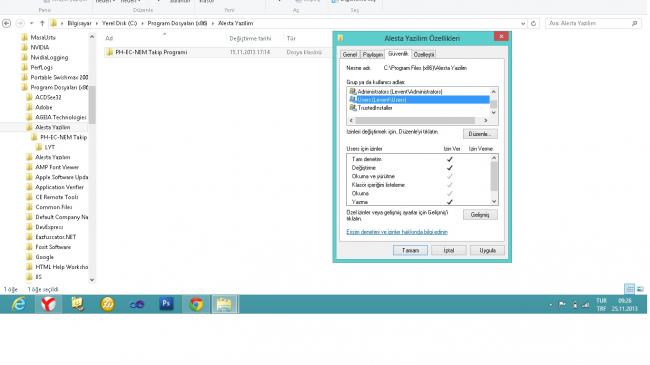Open Internet Explorer from the taskbar
This screenshot has height=365, width=650.
18,304
